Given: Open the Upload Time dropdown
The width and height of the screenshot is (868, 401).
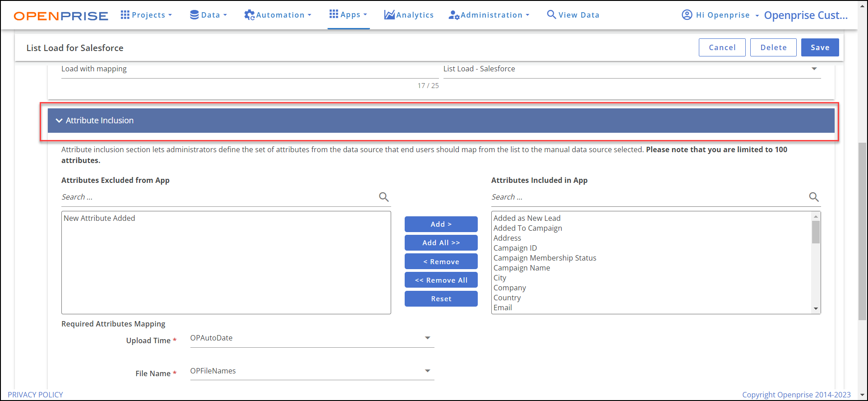Looking at the screenshot, I should coord(312,338).
